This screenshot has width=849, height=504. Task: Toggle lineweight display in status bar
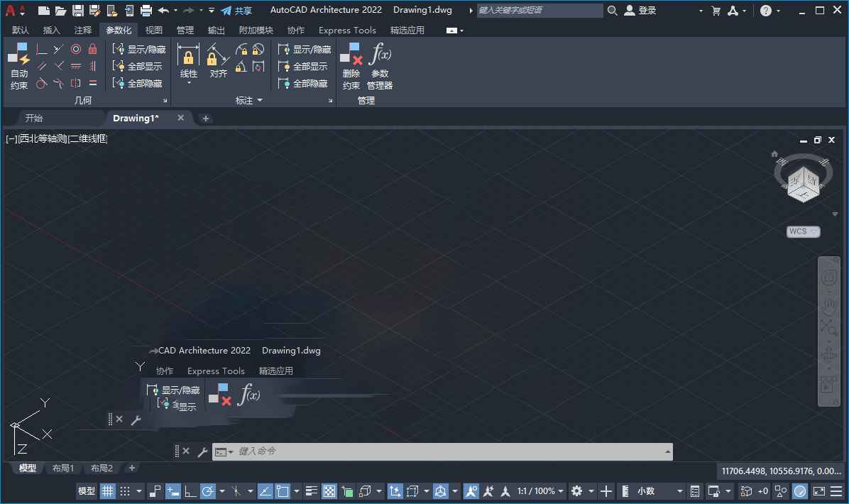click(x=312, y=491)
